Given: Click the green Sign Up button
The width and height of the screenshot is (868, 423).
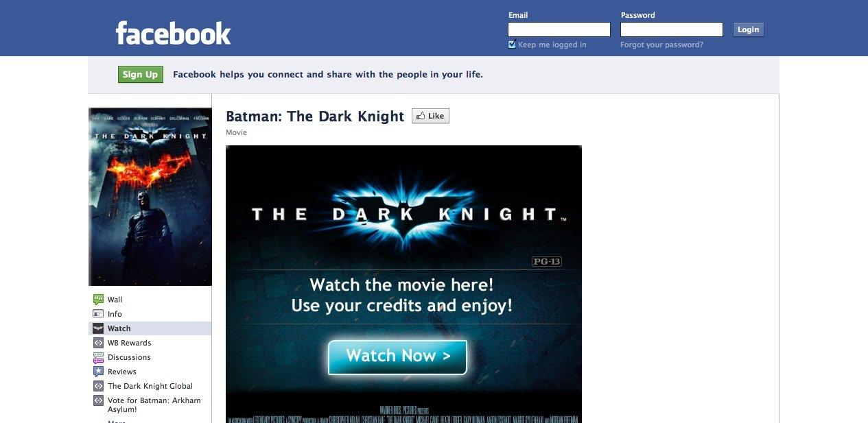Looking at the screenshot, I should click(140, 75).
